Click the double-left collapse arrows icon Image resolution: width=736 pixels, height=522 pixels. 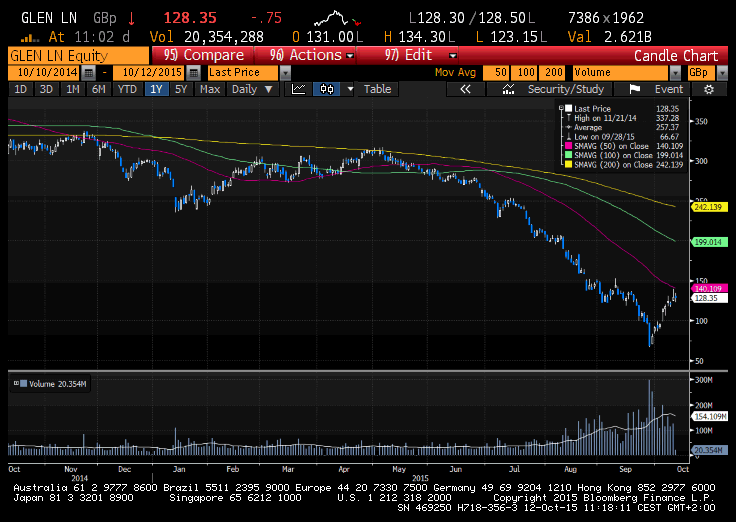pyautogui.click(x=465, y=89)
